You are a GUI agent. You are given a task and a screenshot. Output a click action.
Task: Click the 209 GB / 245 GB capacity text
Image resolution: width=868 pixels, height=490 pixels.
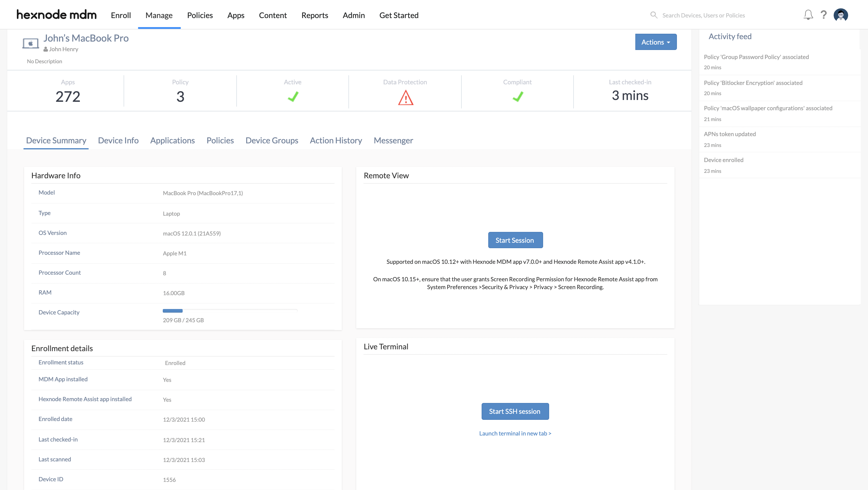pos(183,320)
